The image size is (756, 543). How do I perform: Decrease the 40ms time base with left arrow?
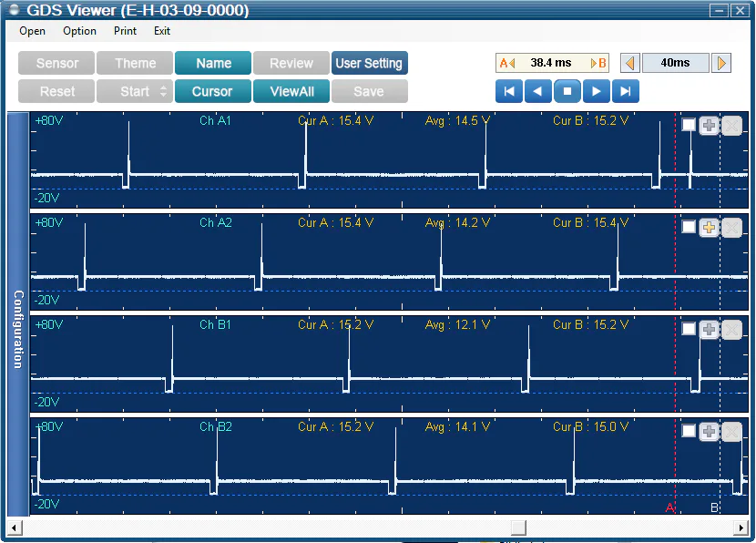click(x=629, y=63)
